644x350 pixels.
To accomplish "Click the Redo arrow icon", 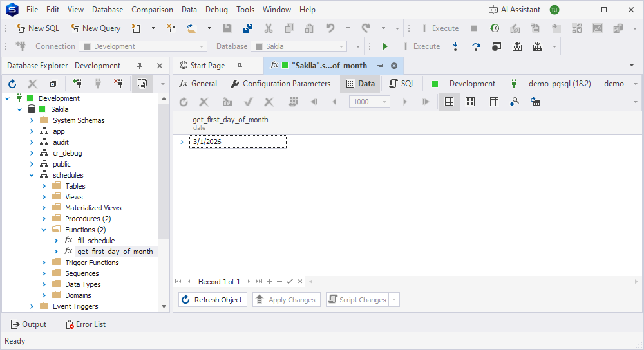I will [366, 28].
